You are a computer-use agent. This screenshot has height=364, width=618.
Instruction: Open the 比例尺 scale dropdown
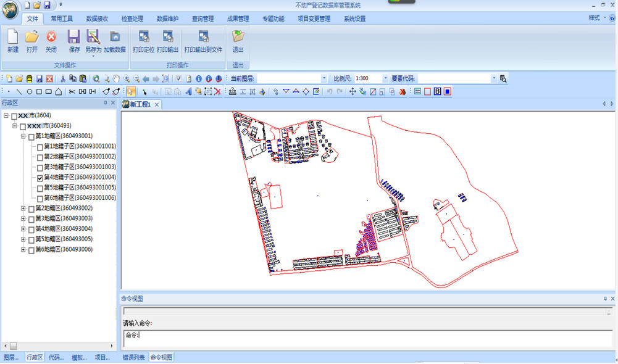[385, 79]
